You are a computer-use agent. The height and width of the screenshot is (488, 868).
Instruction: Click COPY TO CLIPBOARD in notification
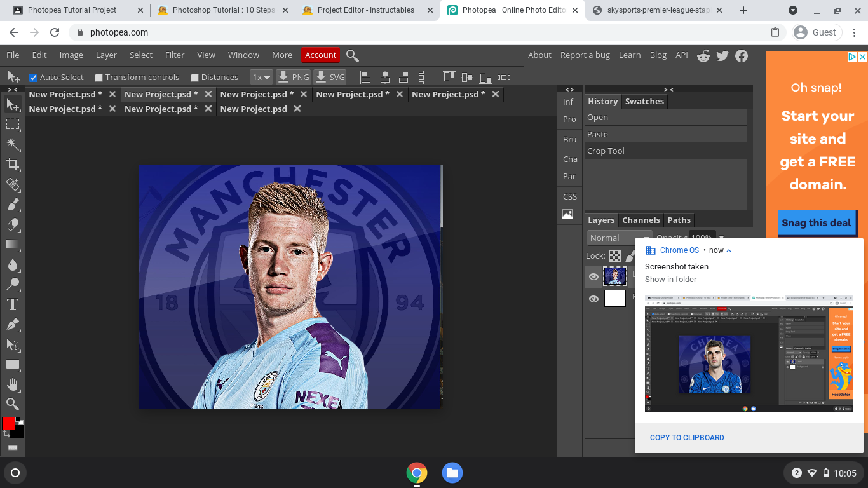[687, 437]
